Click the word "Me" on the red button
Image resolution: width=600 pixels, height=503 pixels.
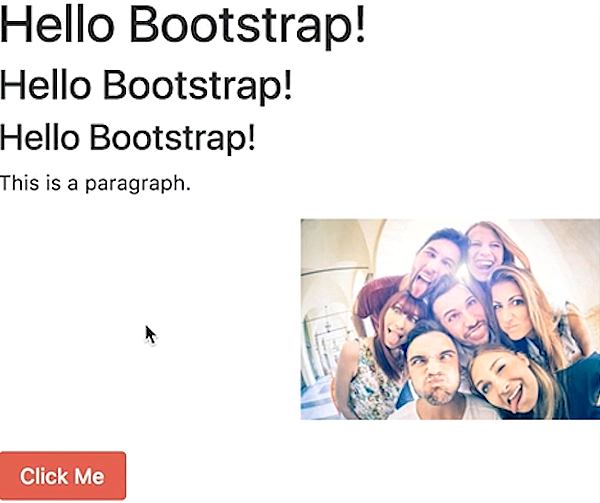[x=89, y=476]
